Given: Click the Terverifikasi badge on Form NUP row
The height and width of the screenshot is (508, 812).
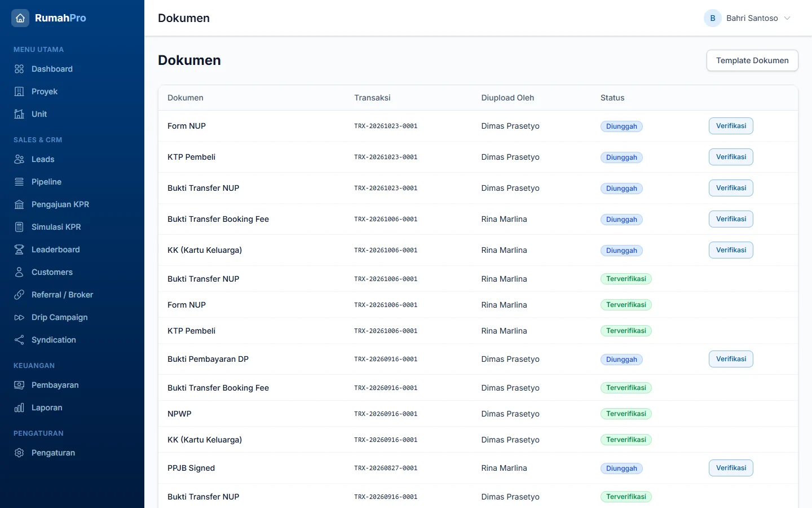Looking at the screenshot, I should [x=626, y=305].
